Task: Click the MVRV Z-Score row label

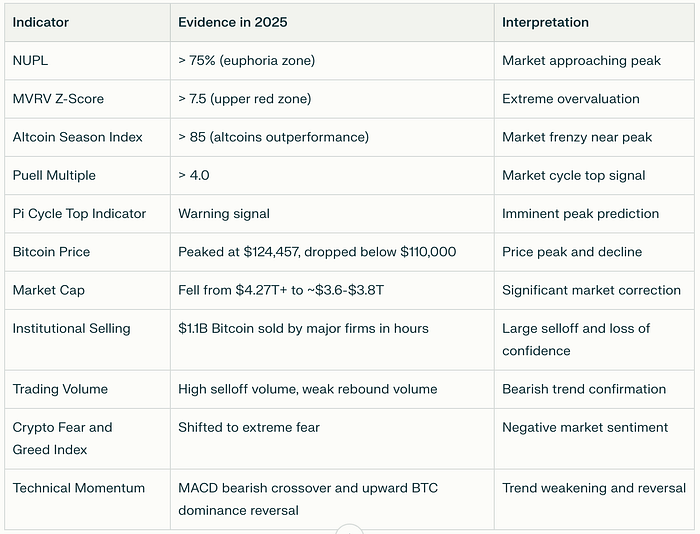Action: (x=58, y=99)
